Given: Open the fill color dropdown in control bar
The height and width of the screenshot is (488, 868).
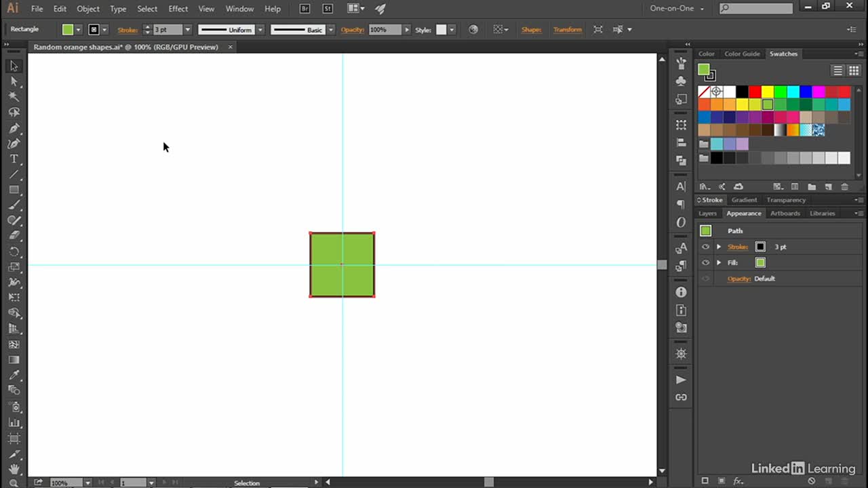Looking at the screenshot, I should (x=79, y=30).
